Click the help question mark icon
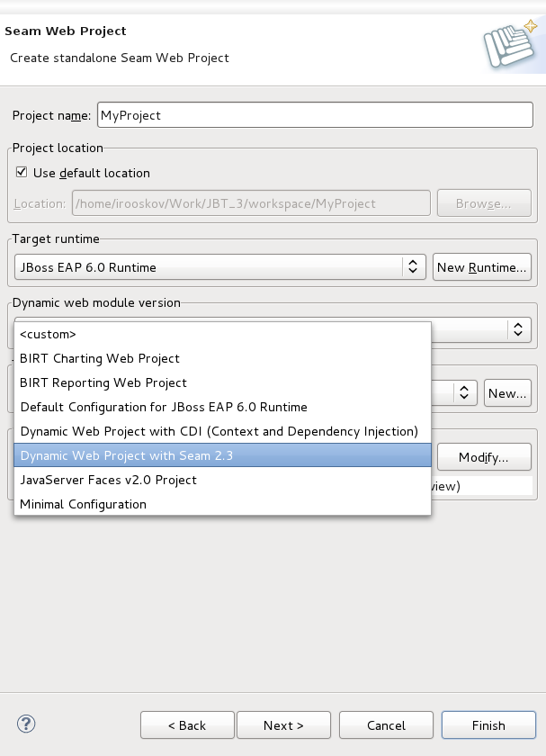The width and height of the screenshot is (546, 756). [24, 723]
